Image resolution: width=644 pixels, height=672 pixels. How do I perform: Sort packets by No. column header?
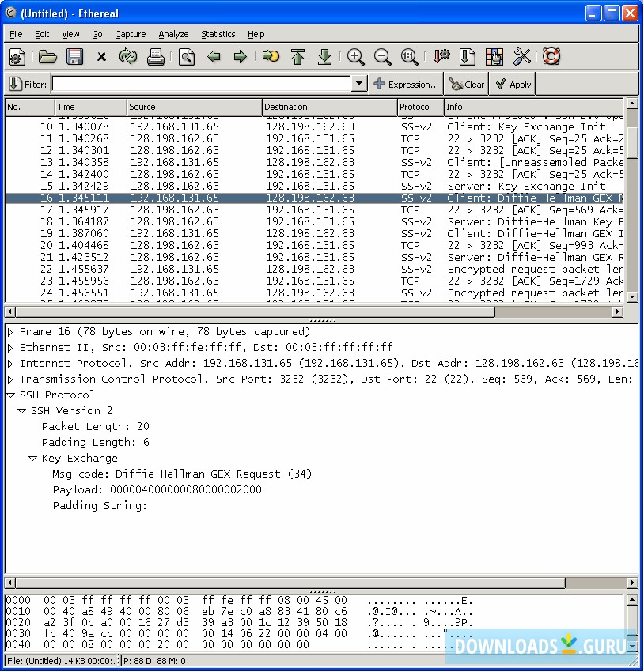(x=30, y=108)
